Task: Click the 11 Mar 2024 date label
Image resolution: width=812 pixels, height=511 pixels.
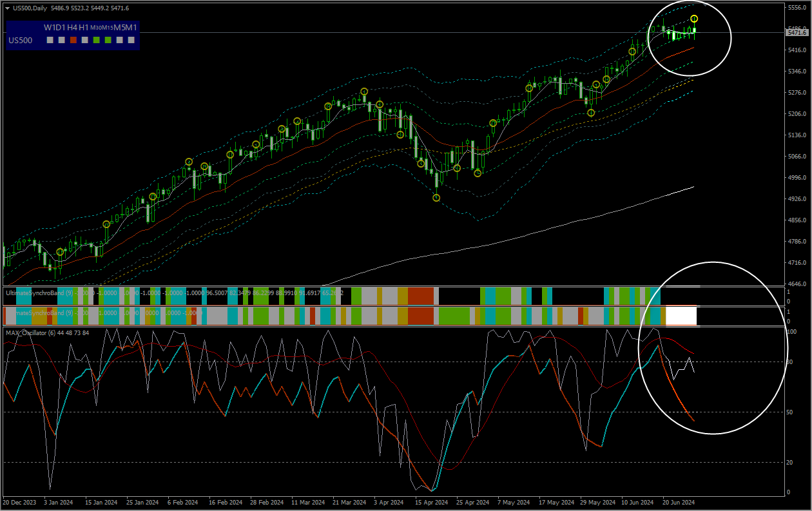Action: pos(308,502)
